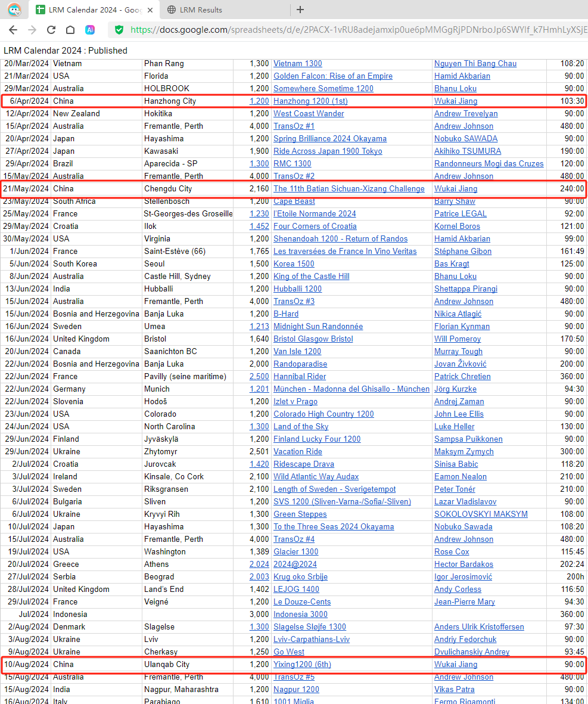Image resolution: width=588 pixels, height=704 pixels.
Task: Open a new tab with plus button
Action: click(x=300, y=10)
